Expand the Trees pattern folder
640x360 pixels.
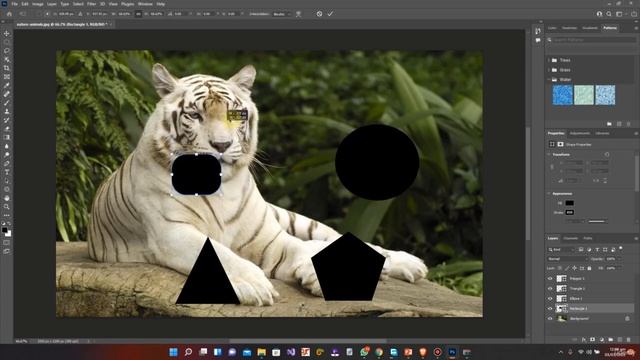point(549,60)
